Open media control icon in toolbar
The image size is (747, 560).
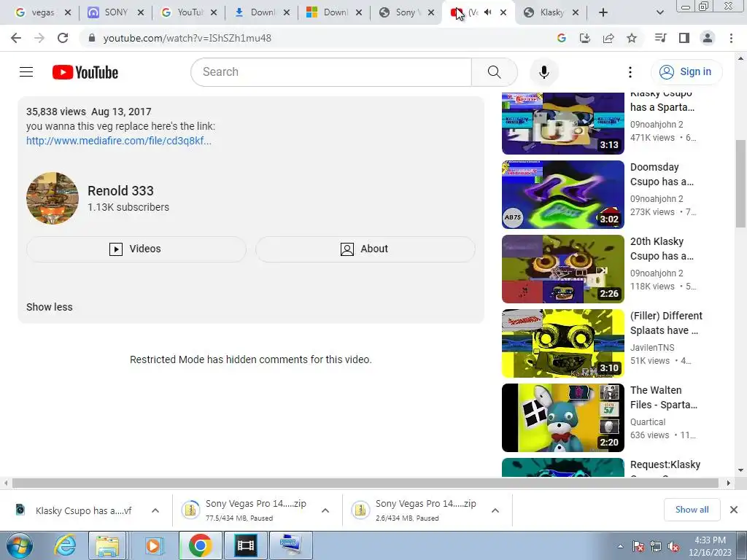[x=660, y=38]
